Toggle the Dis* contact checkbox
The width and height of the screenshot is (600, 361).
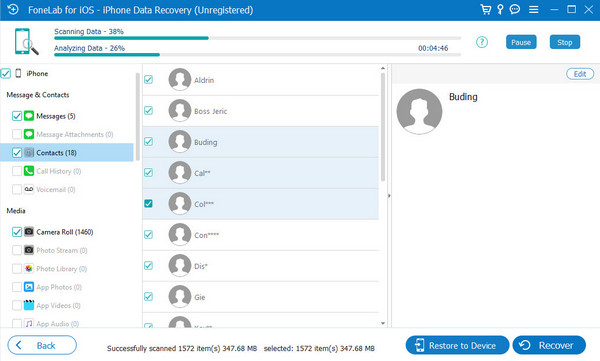[148, 266]
